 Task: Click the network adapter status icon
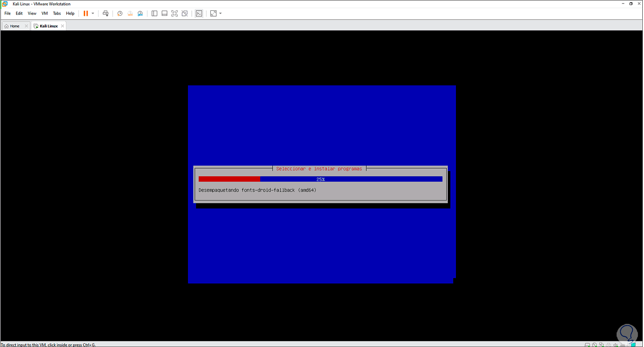(601, 344)
